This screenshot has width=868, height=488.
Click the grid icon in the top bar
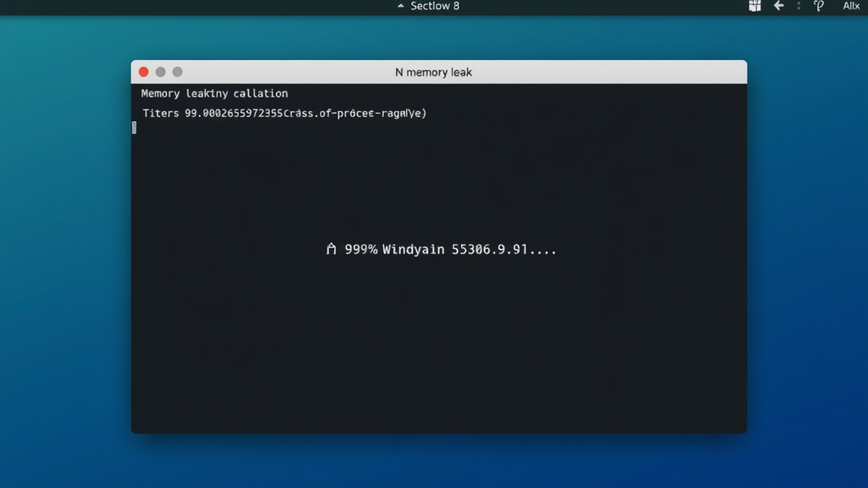pyautogui.click(x=754, y=6)
